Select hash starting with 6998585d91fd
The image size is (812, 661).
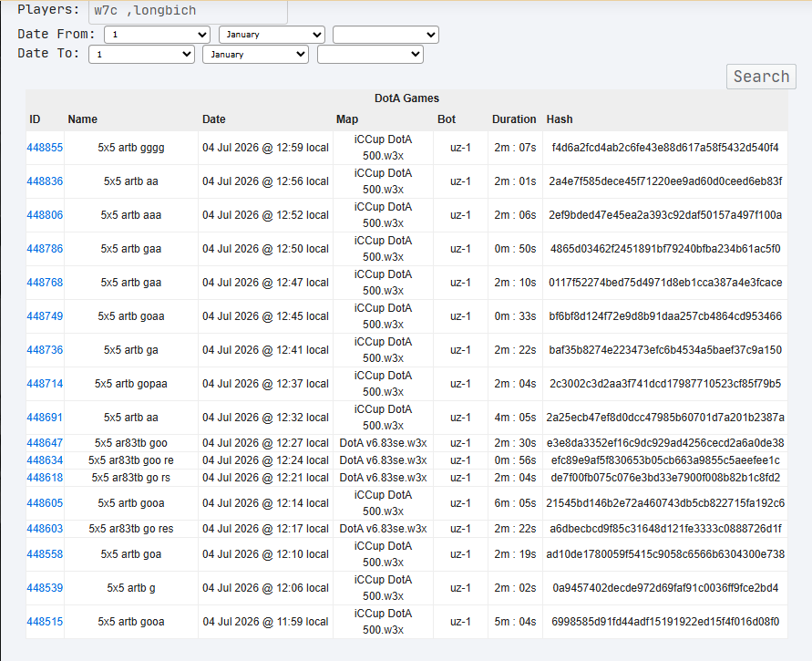pos(665,622)
